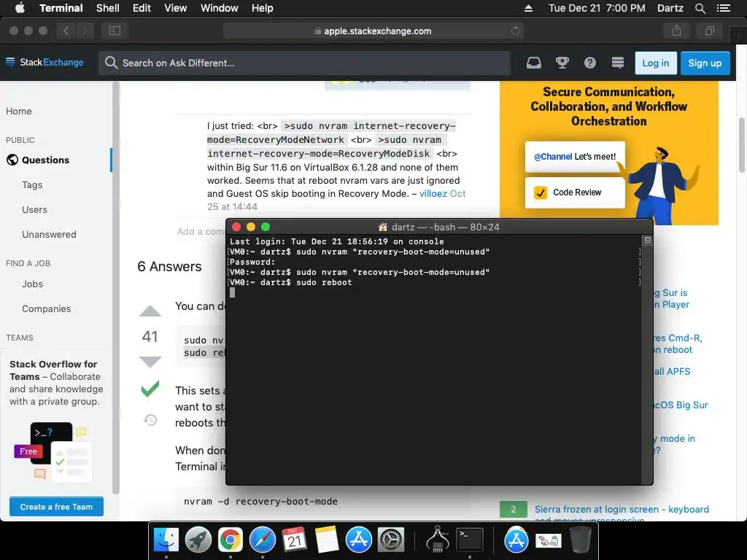Go to Home in left sidebar
Viewport: 747px width, 560px height.
(x=18, y=111)
